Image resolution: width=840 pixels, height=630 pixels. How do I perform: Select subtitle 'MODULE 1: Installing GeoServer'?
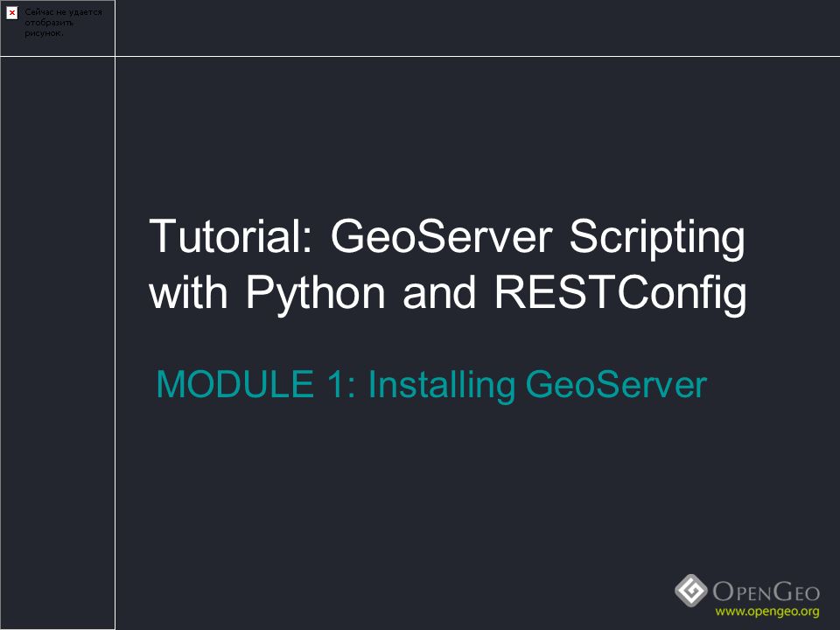tap(431, 385)
